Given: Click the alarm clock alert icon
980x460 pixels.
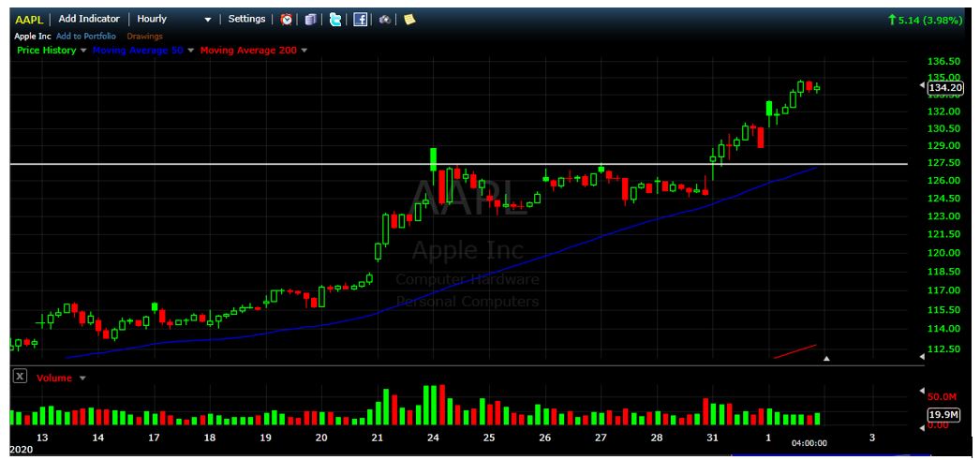Looking at the screenshot, I should coord(287,20).
